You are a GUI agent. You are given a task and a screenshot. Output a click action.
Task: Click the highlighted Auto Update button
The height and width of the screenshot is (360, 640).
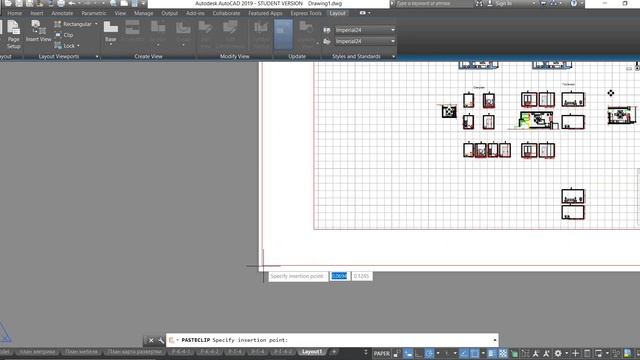point(283,35)
